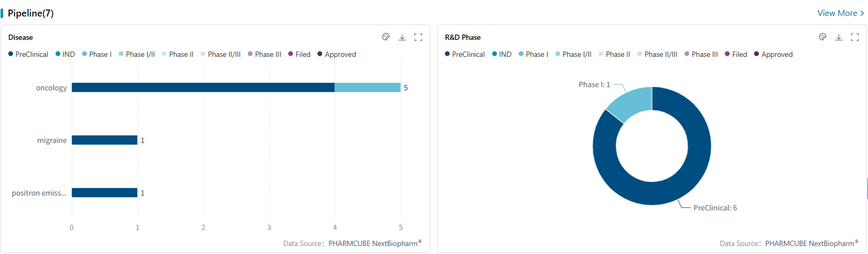
Task: Download the R&D Phase chart
Action: [x=839, y=37]
